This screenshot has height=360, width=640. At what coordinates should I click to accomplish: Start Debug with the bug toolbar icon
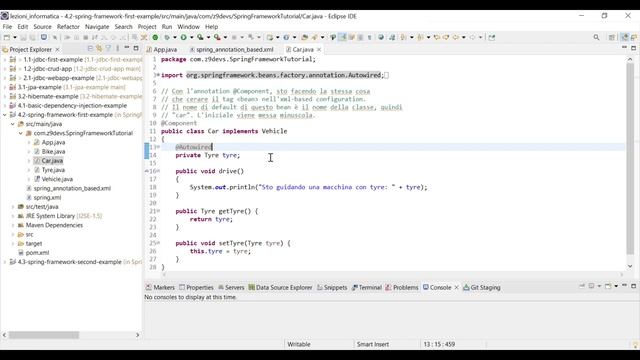tap(167, 37)
